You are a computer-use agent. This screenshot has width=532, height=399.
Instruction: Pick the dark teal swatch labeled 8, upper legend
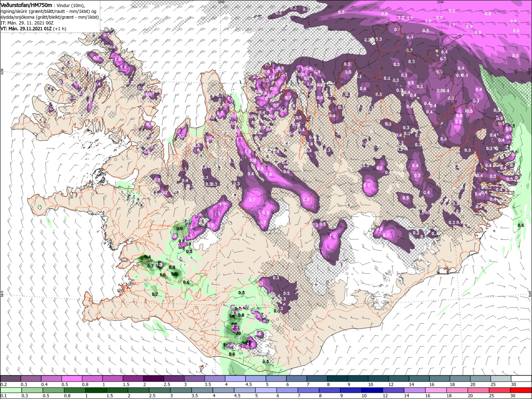[x=337, y=379]
